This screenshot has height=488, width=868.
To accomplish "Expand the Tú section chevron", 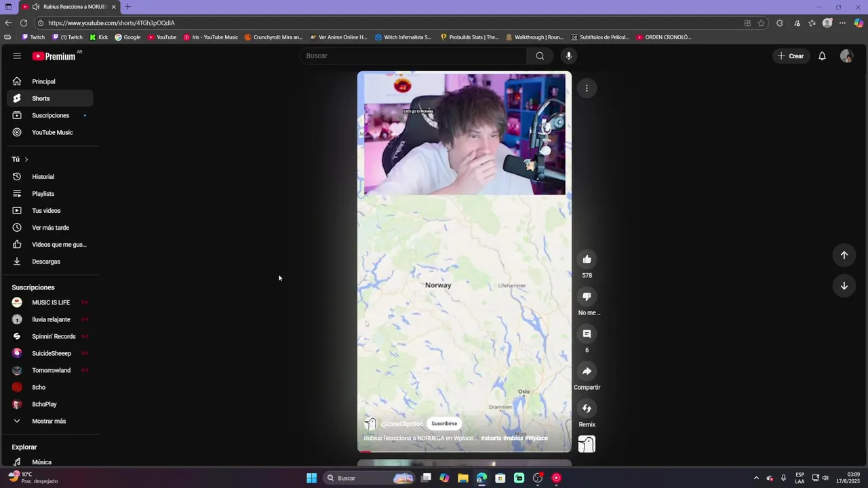I will click(26, 159).
